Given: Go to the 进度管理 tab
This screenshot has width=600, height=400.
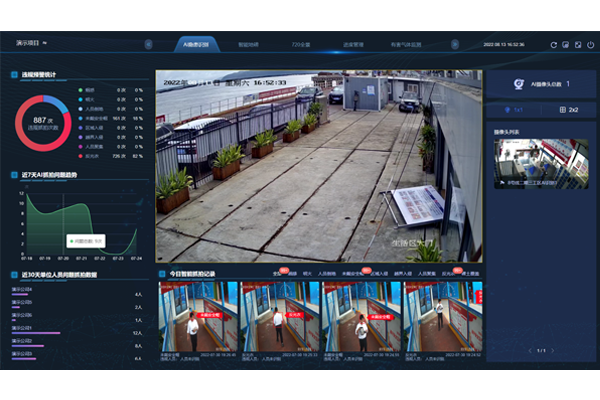Looking at the screenshot, I should (353, 44).
